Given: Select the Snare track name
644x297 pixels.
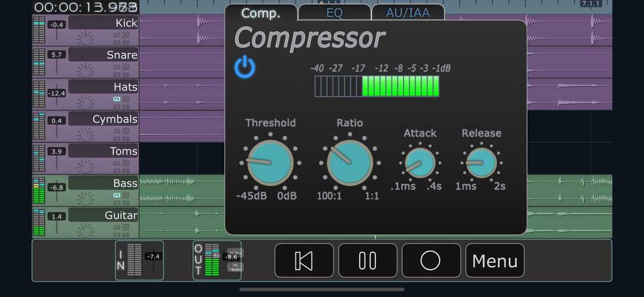Looking at the screenshot, I should point(103,55).
